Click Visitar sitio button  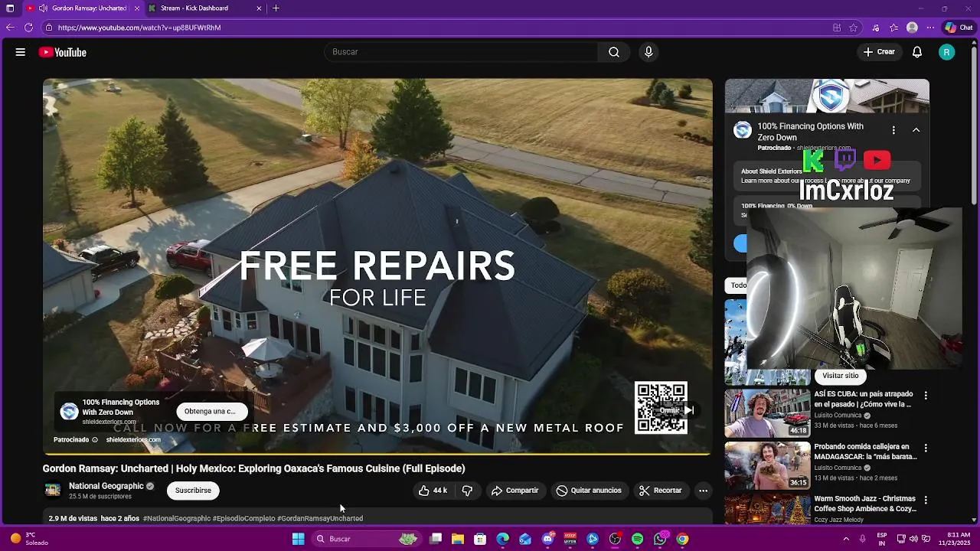point(841,376)
